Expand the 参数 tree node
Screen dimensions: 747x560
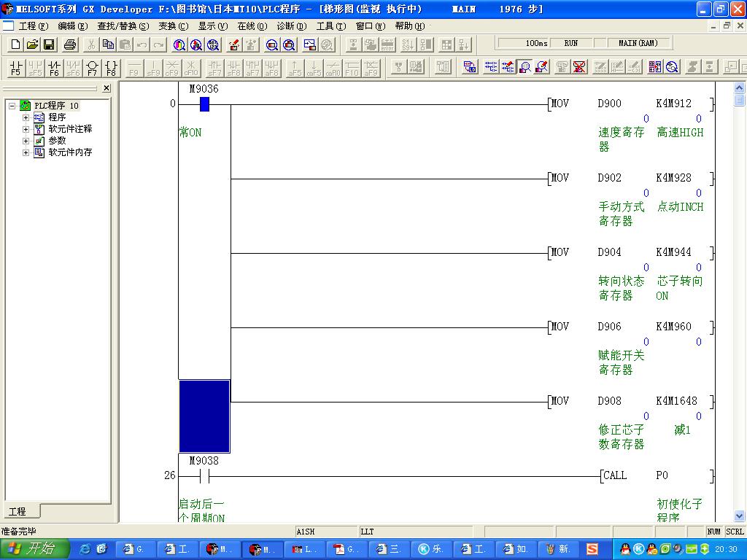point(26,141)
